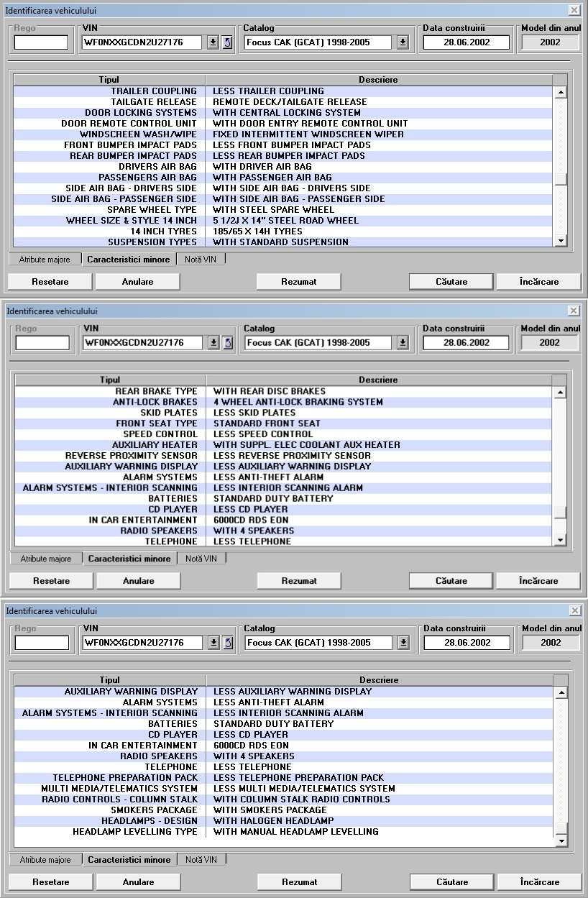Expand the Catalog dropdown in middle window
The height and width of the screenshot is (898, 588).
click(403, 343)
